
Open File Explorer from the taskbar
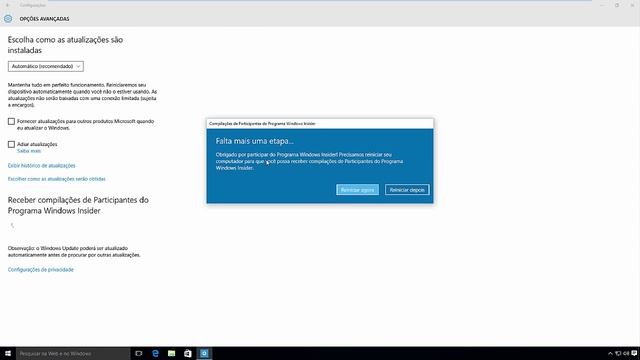[x=171, y=353]
